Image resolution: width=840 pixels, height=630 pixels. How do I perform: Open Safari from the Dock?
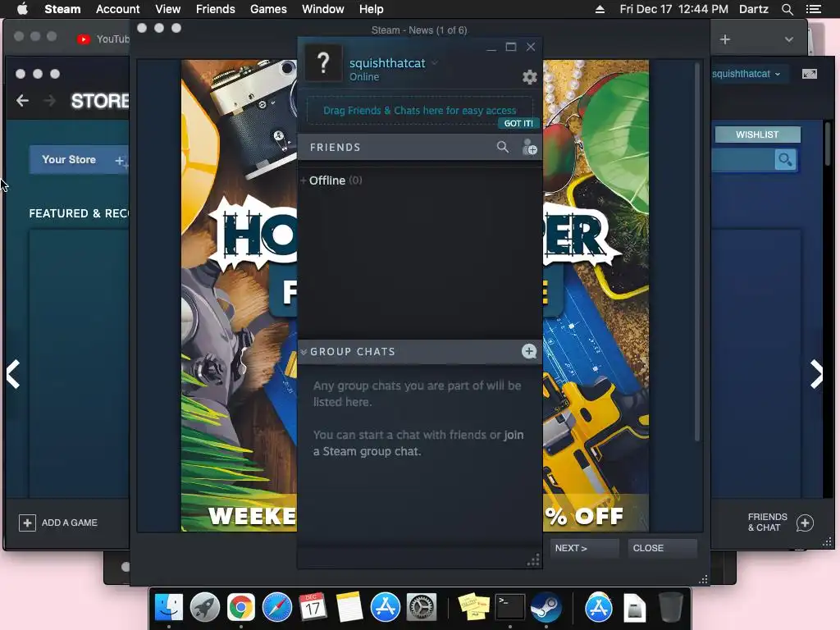tap(276, 607)
